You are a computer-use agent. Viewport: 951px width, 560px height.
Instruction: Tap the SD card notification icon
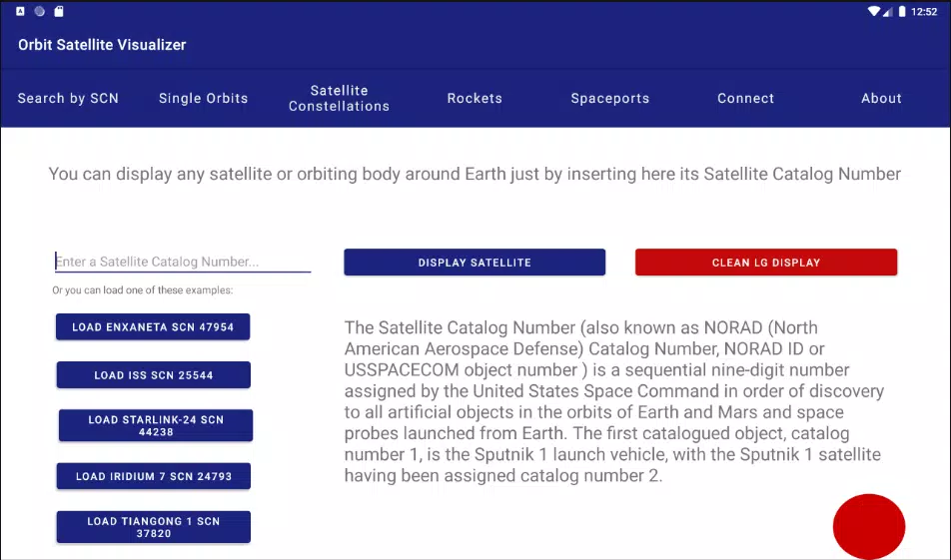pos(59,11)
